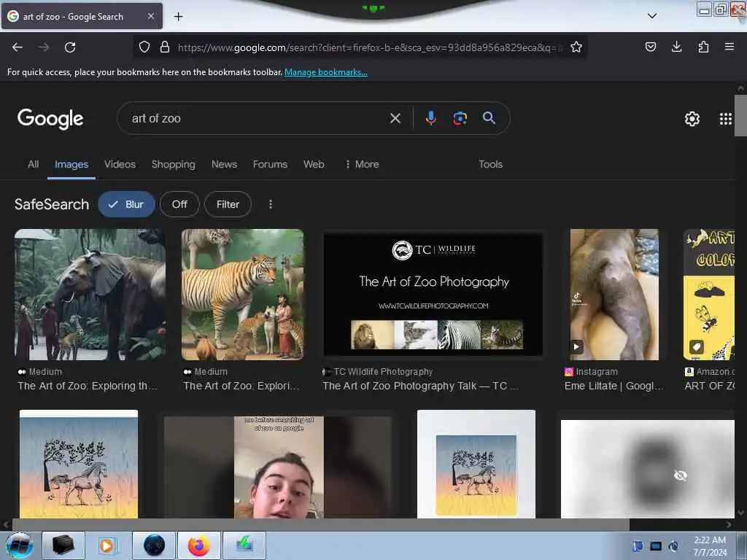Select SafeSearch Blur option
Viewport: 747px width, 560px height.
click(x=126, y=204)
